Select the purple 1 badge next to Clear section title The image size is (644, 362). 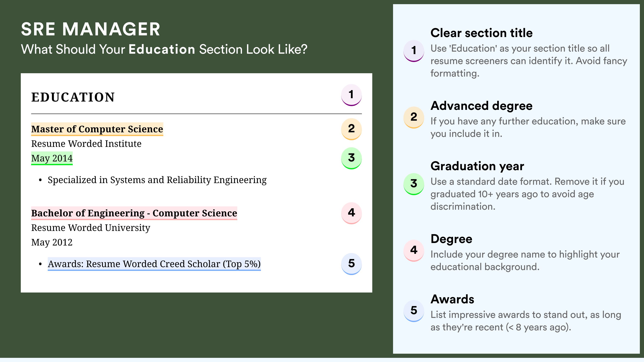point(414,51)
